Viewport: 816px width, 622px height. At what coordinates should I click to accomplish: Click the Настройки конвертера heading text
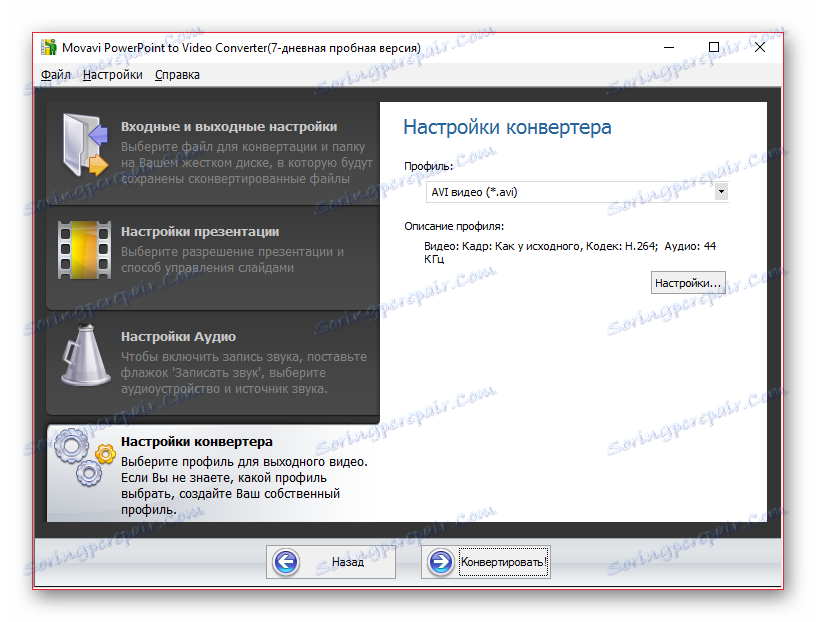(x=507, y=127)
